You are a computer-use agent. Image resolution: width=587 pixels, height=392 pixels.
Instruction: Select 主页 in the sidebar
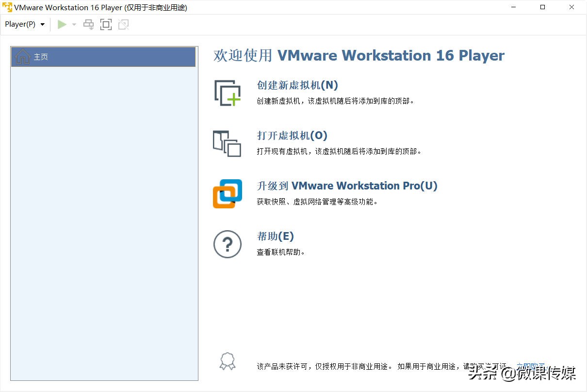[41, 56]
